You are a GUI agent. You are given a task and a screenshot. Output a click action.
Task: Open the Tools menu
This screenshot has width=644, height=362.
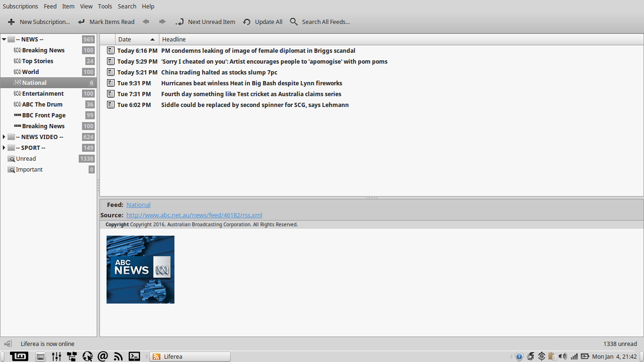point(105,6)
